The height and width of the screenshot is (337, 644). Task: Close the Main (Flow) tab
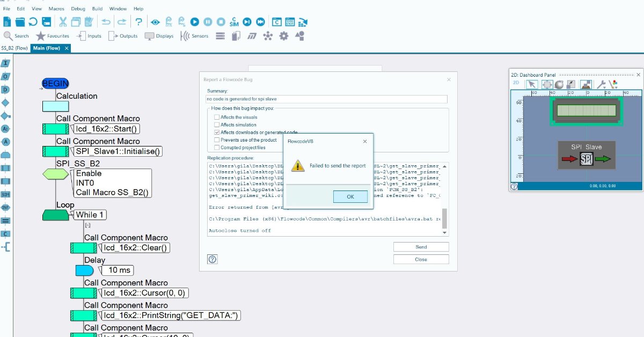pyautogui.click(x=67, y=48)
